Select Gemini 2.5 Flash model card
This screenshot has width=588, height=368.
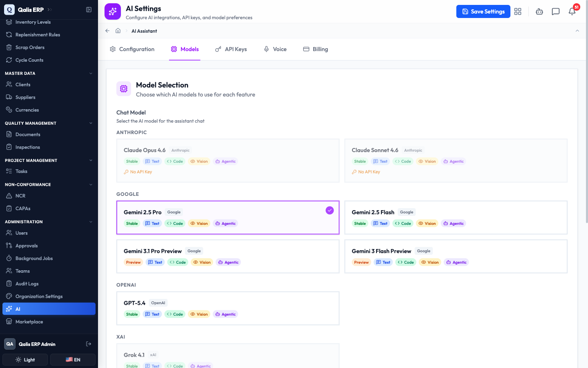tap(456, 218)
